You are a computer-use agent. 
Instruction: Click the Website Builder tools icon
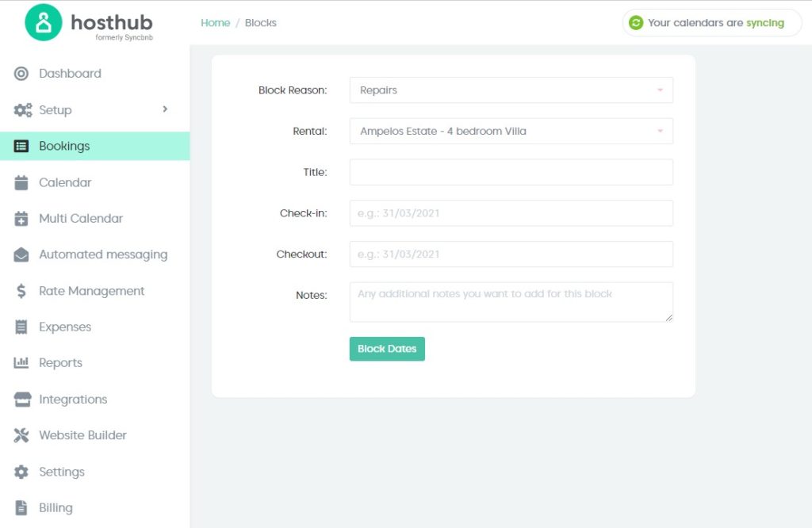pos(21,435)
